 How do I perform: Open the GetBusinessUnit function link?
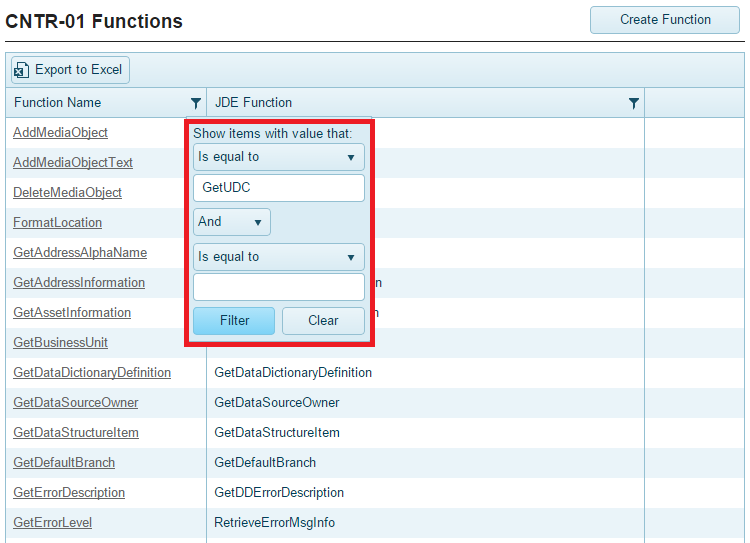click(60, 343)
